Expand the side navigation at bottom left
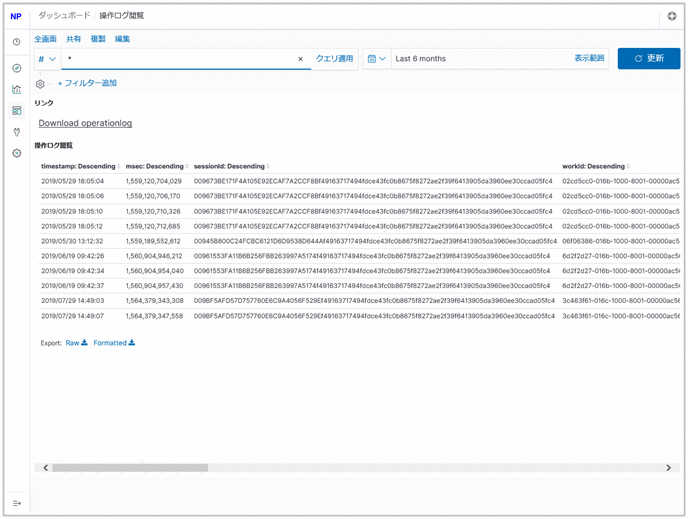The image size is (688, 519). [x=16, y=502]
